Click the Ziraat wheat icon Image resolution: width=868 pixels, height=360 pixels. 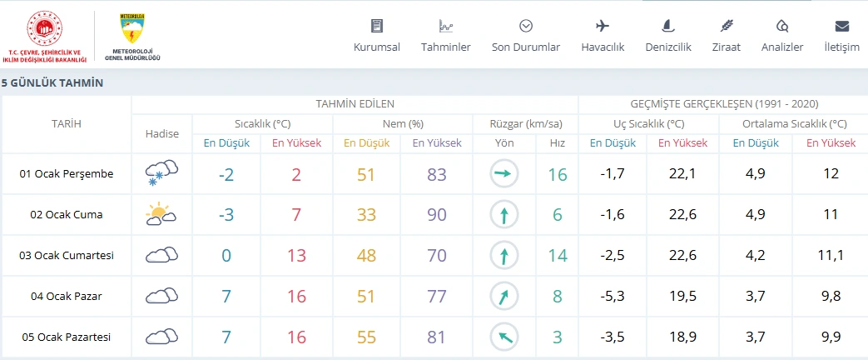click(727, 26)
